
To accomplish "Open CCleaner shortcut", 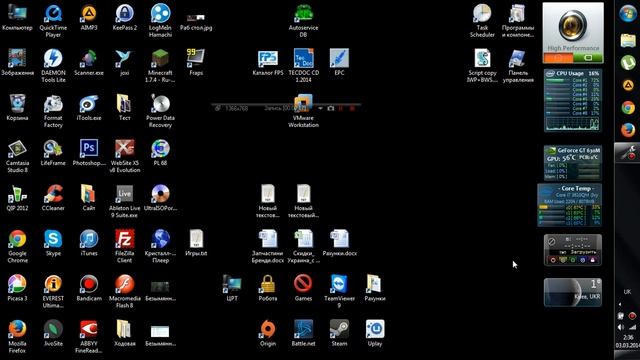I will pos(53,198).
